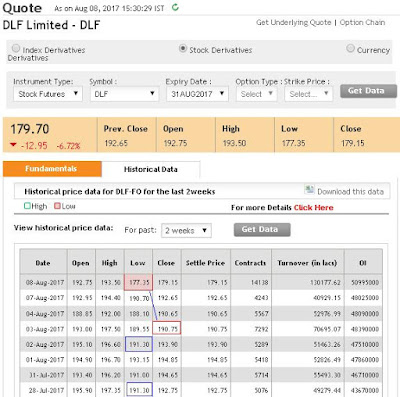This screenshot has width=400, height=397.
Task: Click the 03-Aug-2017 contracts 7292
Action: (261, 329)
